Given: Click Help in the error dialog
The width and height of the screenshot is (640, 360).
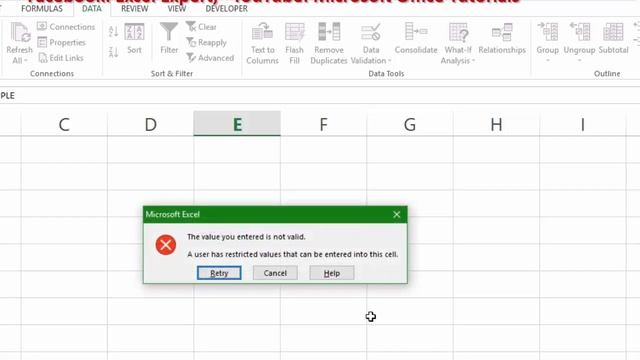Looking at the screenshot, I should [331, 273].
